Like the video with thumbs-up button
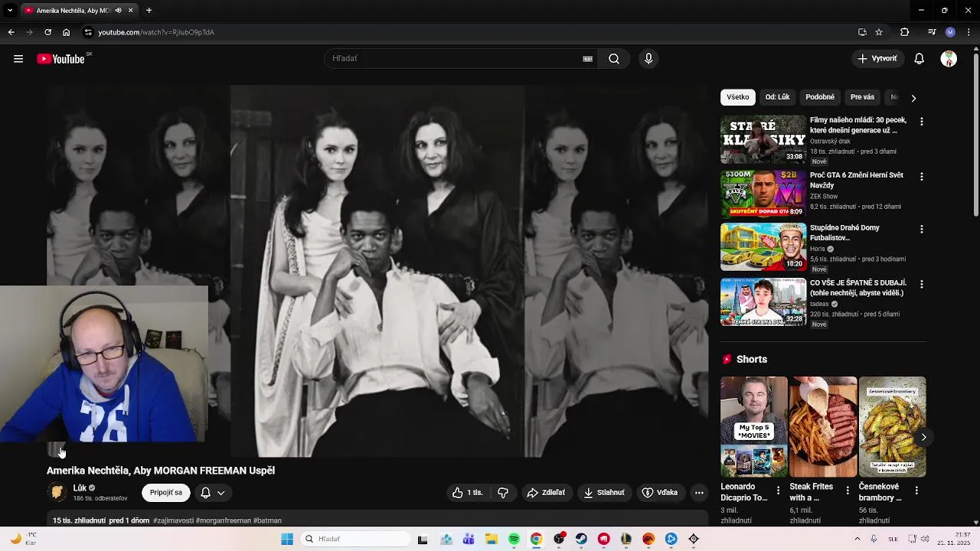Image resolution: width=980 pixels, height=551 pixels. pyautogui.click(x=468, y=493)
